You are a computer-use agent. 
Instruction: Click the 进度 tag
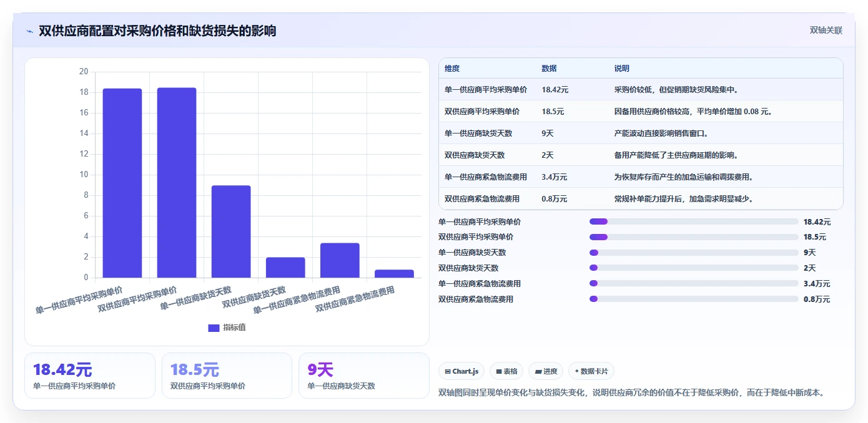(546, 371)
